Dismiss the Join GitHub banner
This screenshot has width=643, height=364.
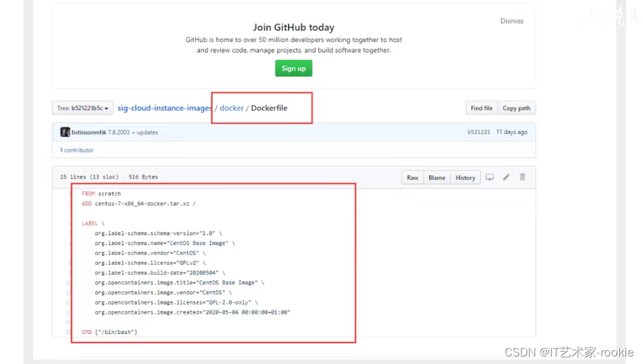[x=512, y=21]
